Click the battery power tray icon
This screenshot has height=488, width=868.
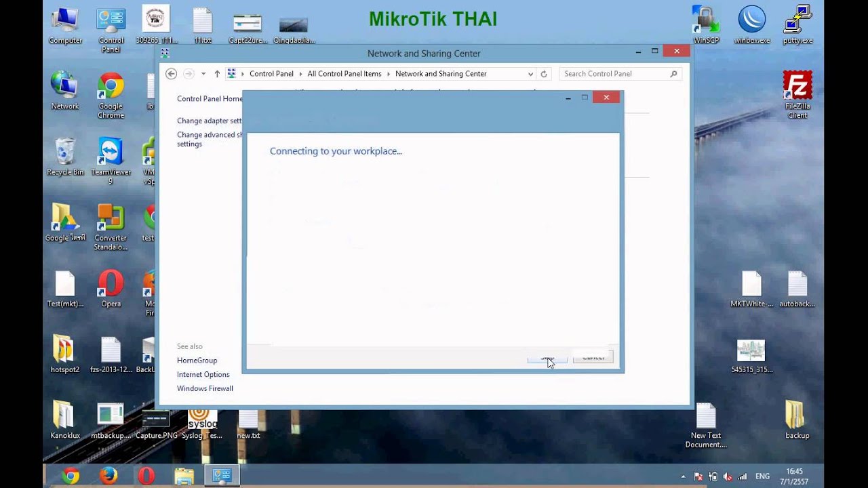point(713,476)
